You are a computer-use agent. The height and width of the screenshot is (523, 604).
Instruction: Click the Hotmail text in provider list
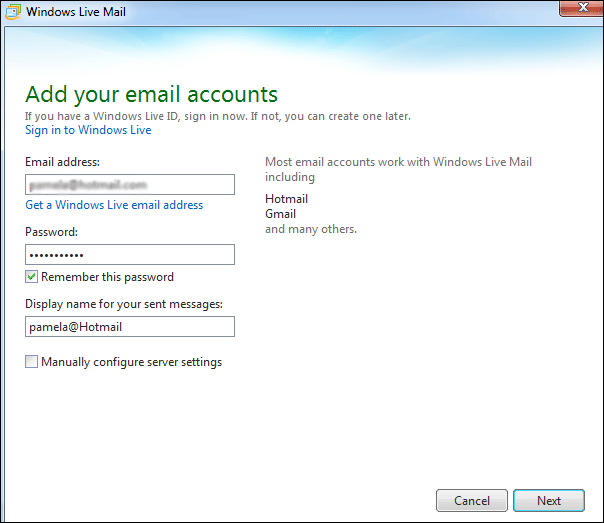pyautogui.click(x=287, y=199)
